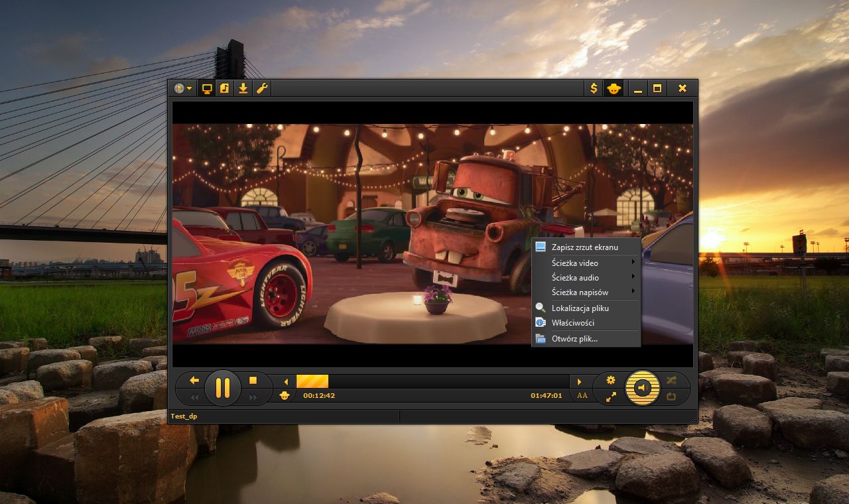Click the striped progress on the seek bar
The image size is (849, 504).
(x=312, y=381)
